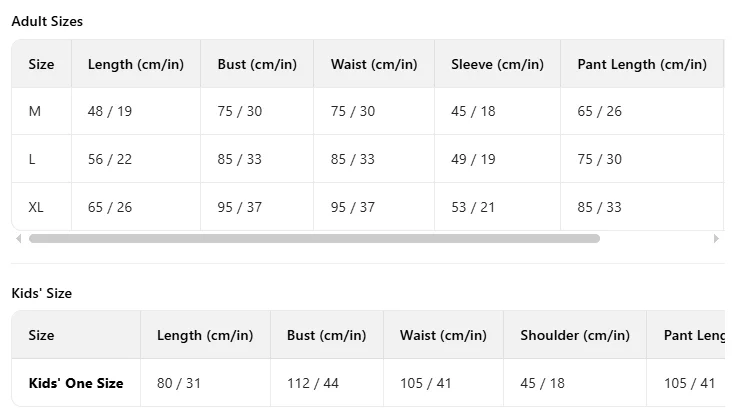Click the "65 / 26" pant length cell in row M
732x410 pixels.
[599, 111]
